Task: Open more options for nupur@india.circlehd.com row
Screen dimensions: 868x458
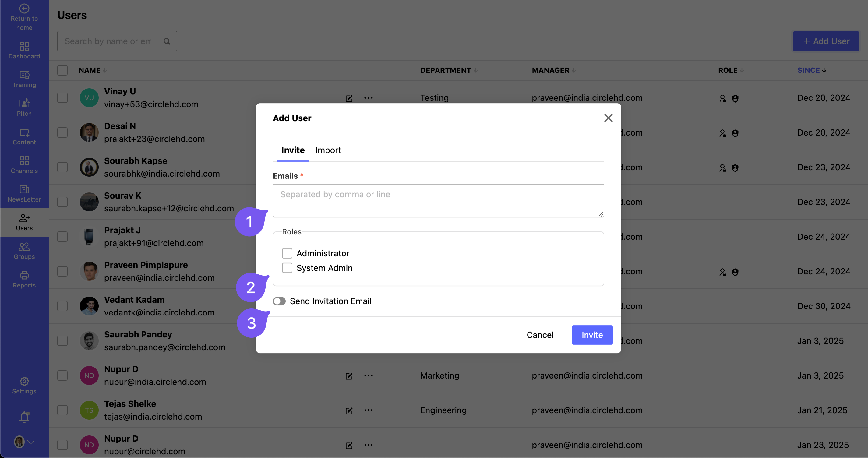Action: pyautogui.click(x=368, y=375)
